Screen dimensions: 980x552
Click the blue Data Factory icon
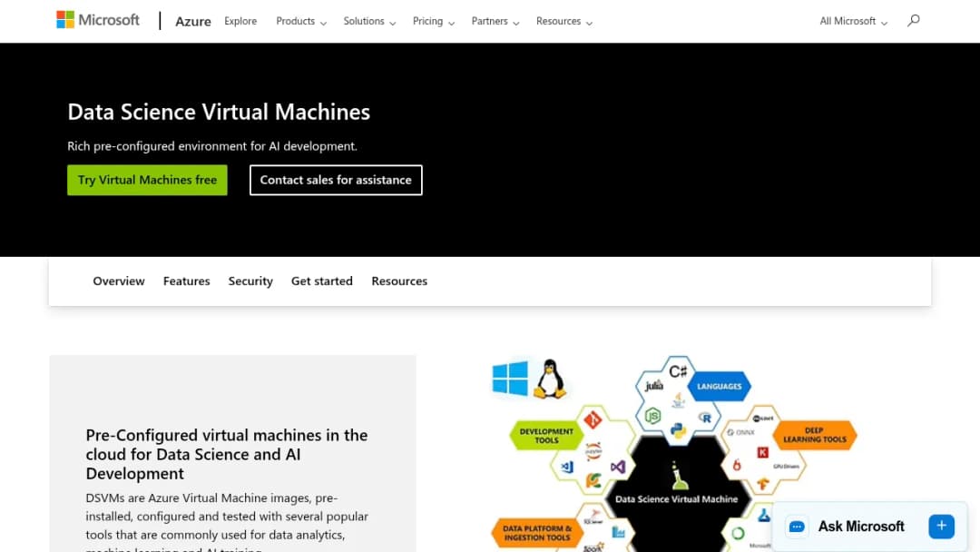coord(618,532)
